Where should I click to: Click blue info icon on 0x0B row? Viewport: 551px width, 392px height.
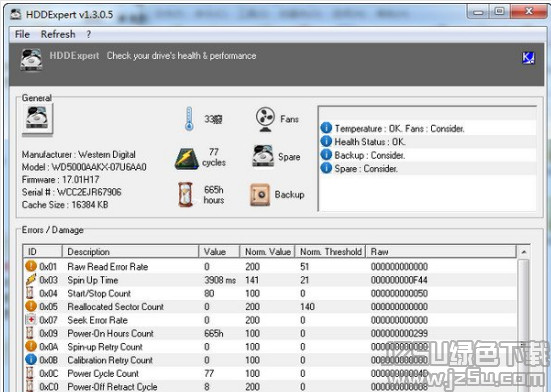pyautogui.click(x=31, y=359)
